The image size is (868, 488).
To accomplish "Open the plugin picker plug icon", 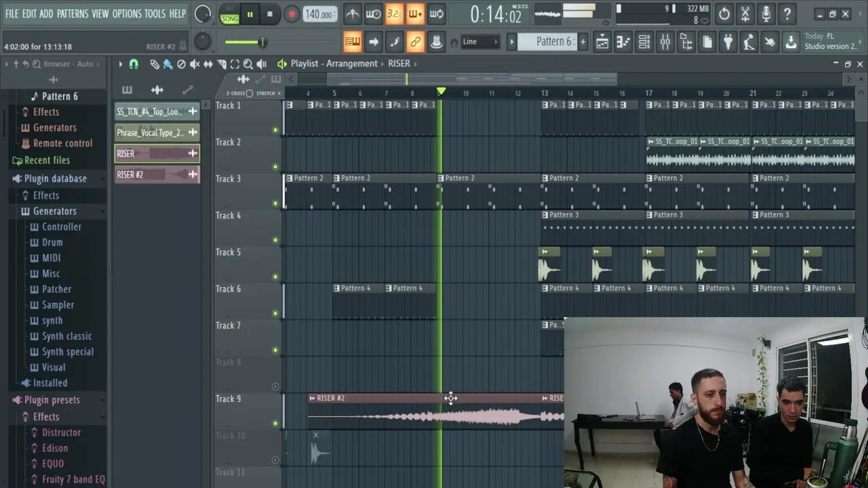I will point(728,42).
